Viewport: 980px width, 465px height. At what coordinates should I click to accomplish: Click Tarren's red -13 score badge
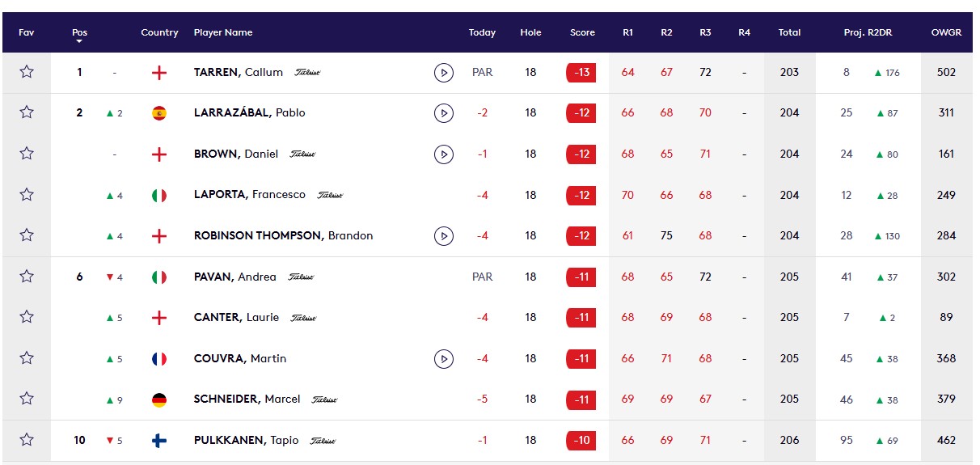pos(581,73)
